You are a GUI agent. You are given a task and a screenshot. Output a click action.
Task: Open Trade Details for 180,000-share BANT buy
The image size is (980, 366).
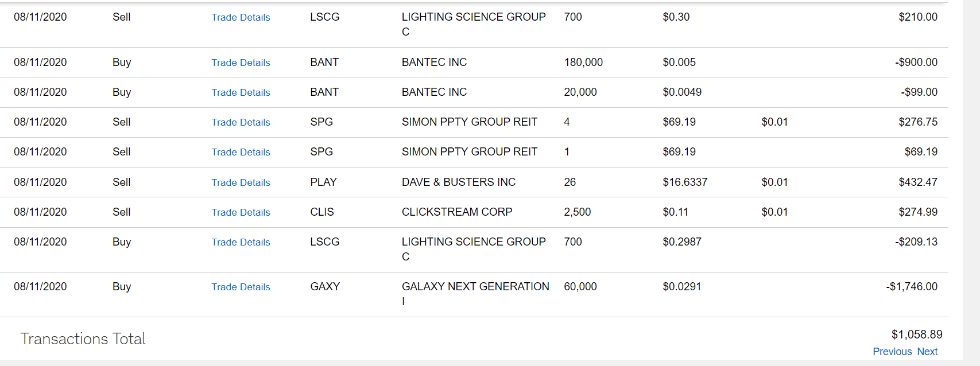[x=241, y=63]
